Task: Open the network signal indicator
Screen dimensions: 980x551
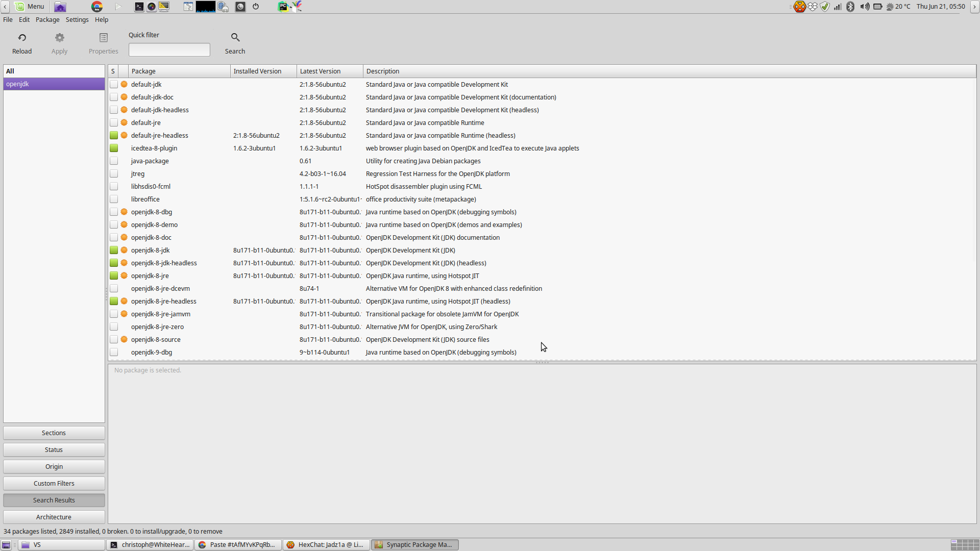Action: pos(838,7)
